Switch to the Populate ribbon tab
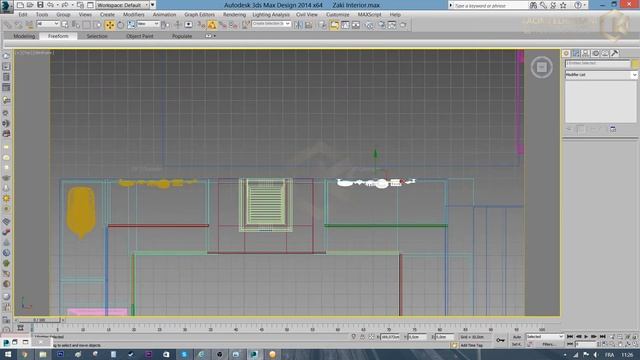Screen dimensions: 640x360 [182, 36]
